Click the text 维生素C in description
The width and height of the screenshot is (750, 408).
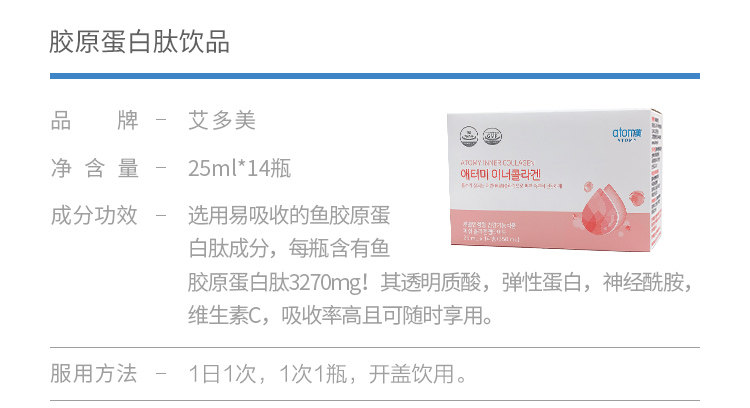tap(224, 316)
